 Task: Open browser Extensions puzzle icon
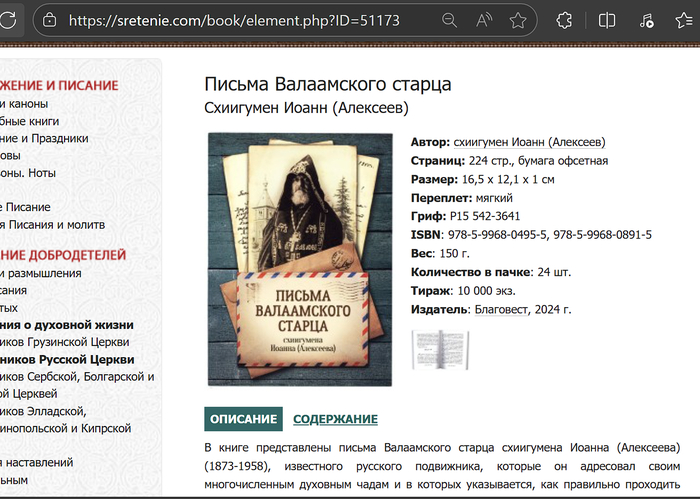click(564, 20)
